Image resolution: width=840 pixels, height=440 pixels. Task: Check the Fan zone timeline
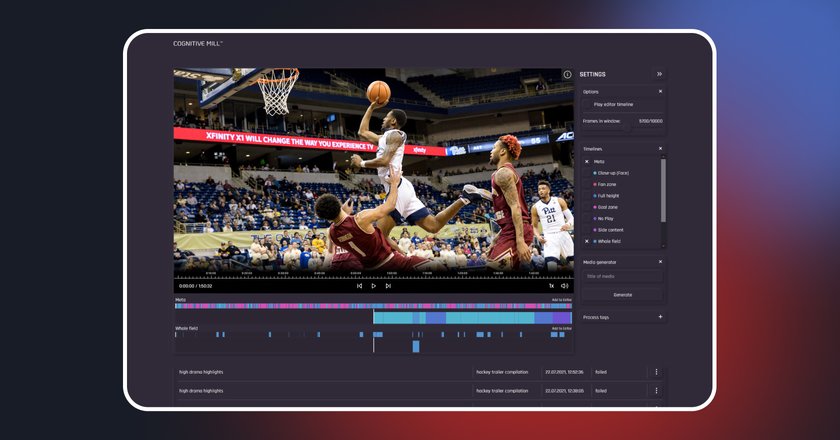587,184
